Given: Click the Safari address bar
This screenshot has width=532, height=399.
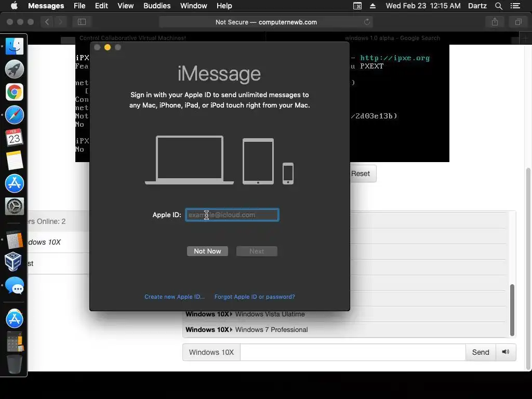Looking at the screenshot, I should (266, 22).
